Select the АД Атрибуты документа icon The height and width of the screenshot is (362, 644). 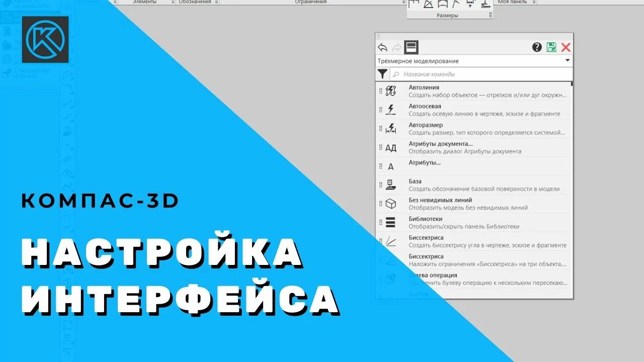(x=391, y=148)
